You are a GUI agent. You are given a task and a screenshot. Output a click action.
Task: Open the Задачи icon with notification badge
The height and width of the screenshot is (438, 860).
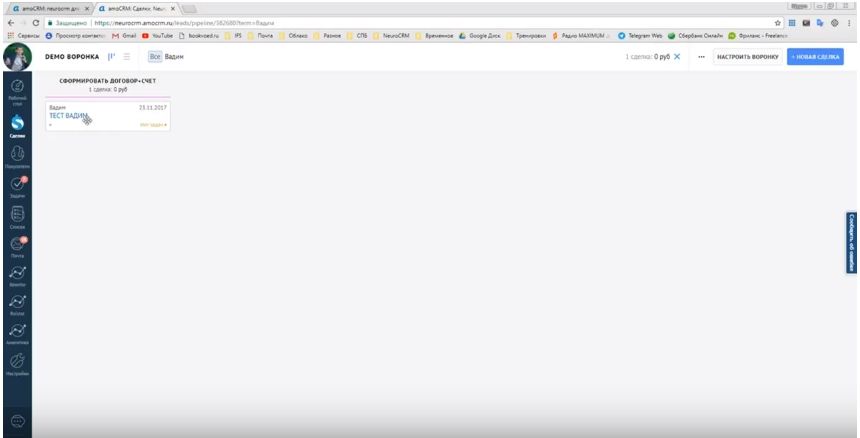(16, 185)
